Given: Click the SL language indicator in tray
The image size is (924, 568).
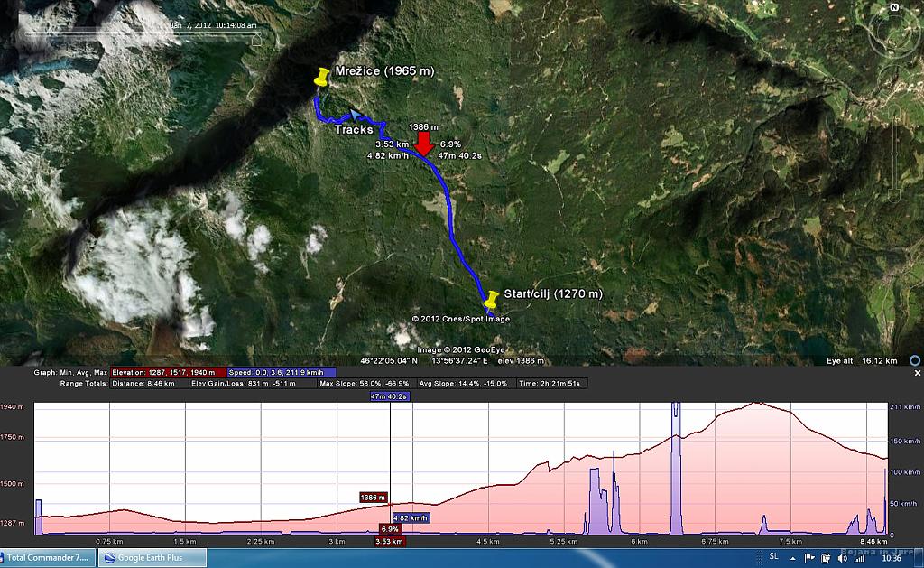Looking at the screenshot, I should [773, 556].
